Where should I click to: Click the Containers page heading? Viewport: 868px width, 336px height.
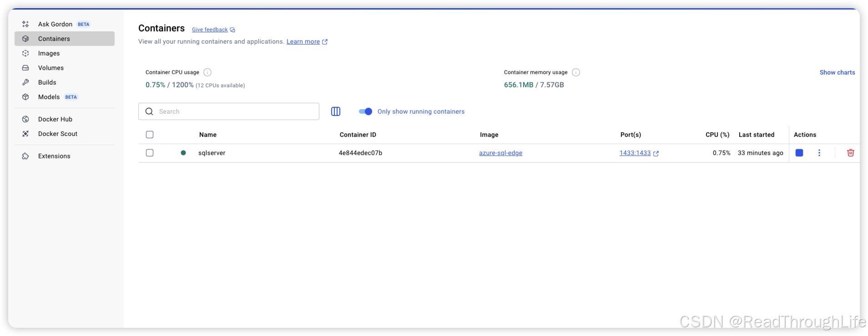(161, 28)
